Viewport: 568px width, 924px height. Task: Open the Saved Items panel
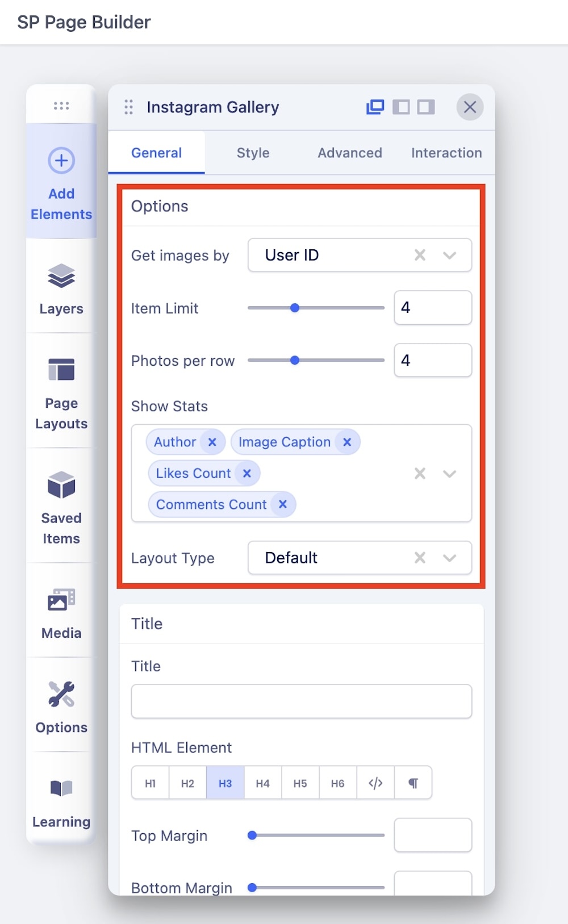[61, 506]
